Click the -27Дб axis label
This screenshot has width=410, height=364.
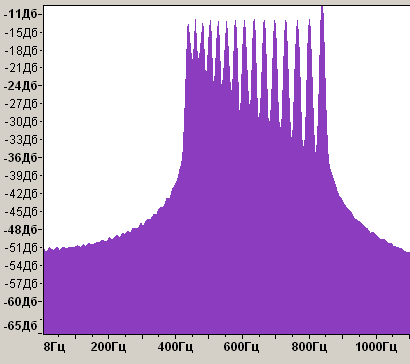pos(21,104)
